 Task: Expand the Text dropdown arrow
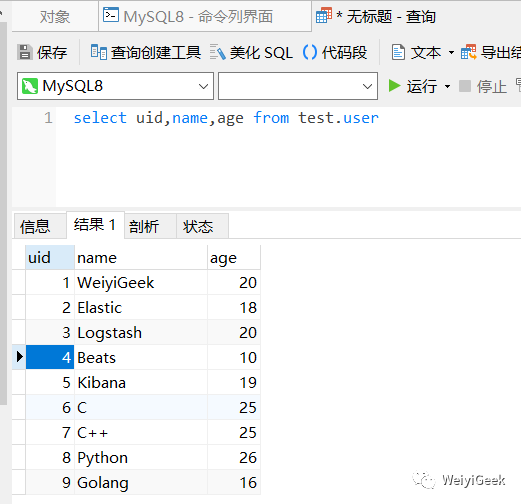click(451, 53)
